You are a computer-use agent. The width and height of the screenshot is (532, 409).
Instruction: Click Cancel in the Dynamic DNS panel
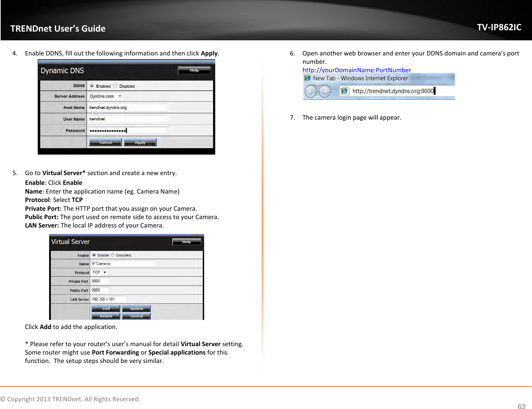105,142
